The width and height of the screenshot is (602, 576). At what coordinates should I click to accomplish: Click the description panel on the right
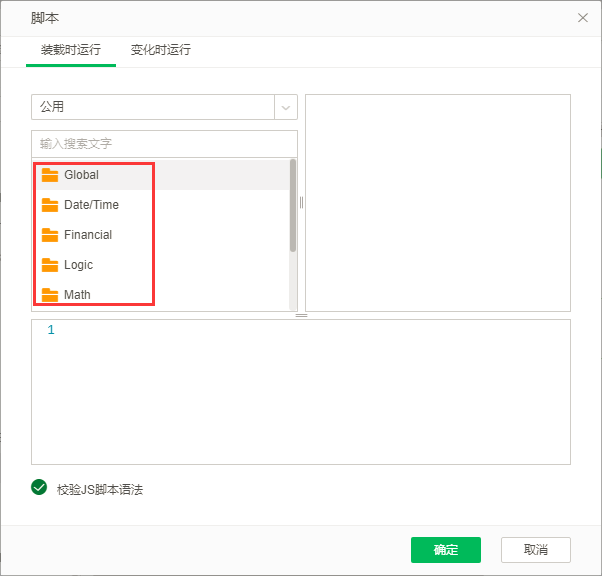tap(438, 203)
